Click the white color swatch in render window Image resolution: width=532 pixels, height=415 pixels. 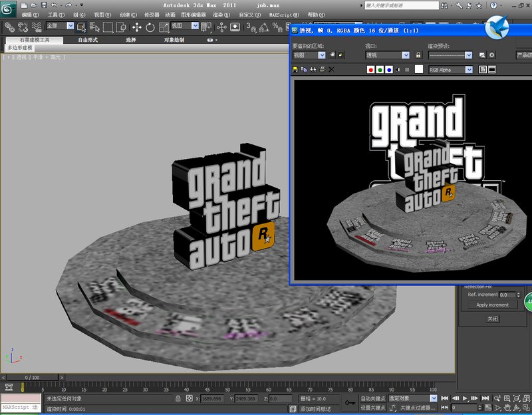point(419,69)
